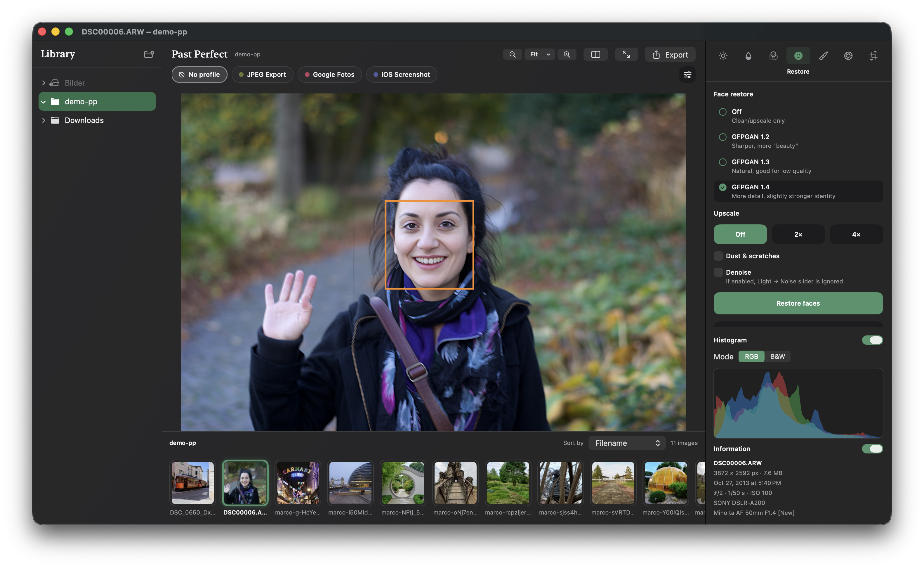The image size is (924, 568).
Task: Click the zoom out magnifier icon
Action: tap(512, 54)
